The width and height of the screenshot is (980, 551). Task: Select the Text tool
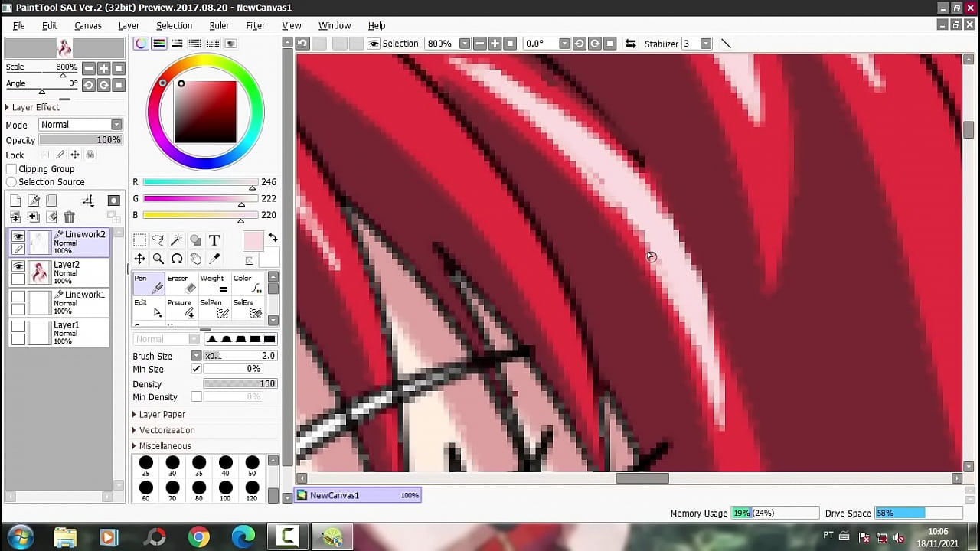tap(214, 240)
